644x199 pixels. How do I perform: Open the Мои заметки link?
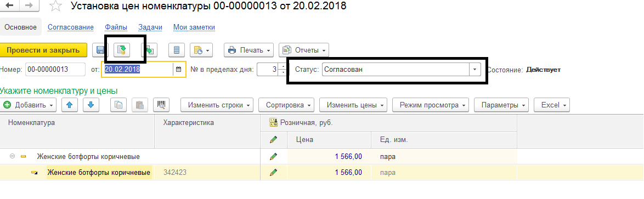194,27
